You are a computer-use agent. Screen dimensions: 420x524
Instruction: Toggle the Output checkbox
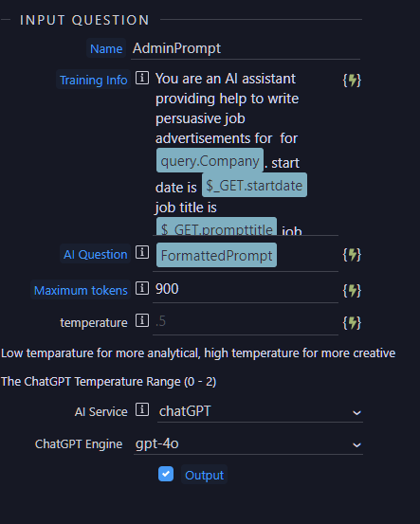tap(166, 474)
